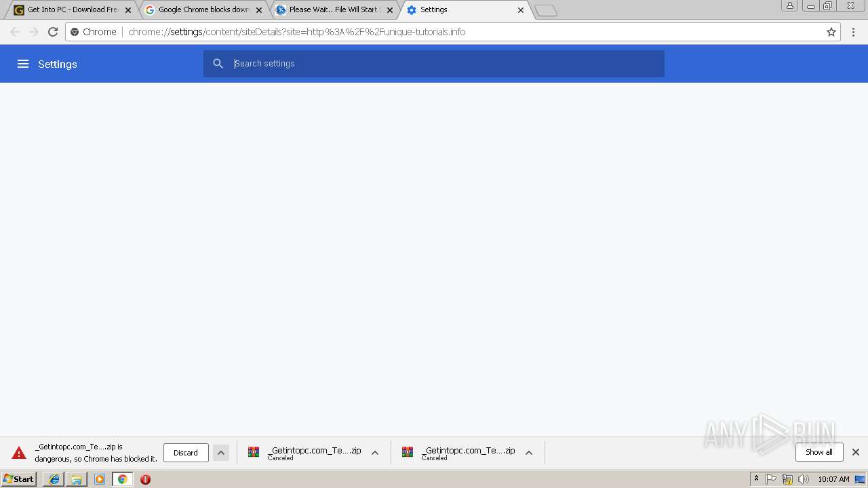Image resolution: width=868 pixels, height=488 pixels.
Task: Open the Settings hamburger menu
Action: [x=23, y=64]
